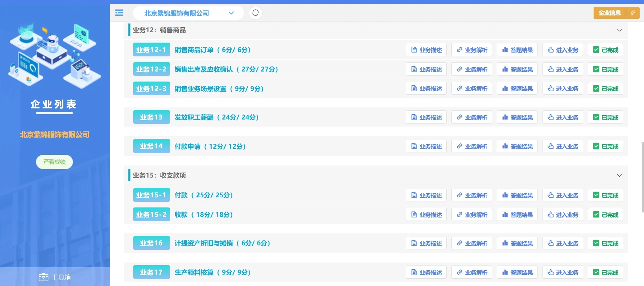Image resolution: width=644 pixels, height=286 pixels.
Task: Click the 业务描述 document icon in 业务13 row
Action: (x=414, y=117)
